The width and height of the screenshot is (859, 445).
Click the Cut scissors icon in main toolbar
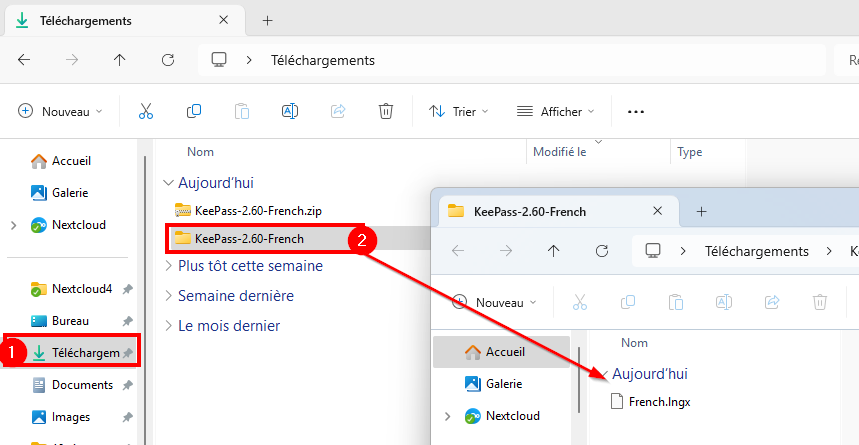146,111
